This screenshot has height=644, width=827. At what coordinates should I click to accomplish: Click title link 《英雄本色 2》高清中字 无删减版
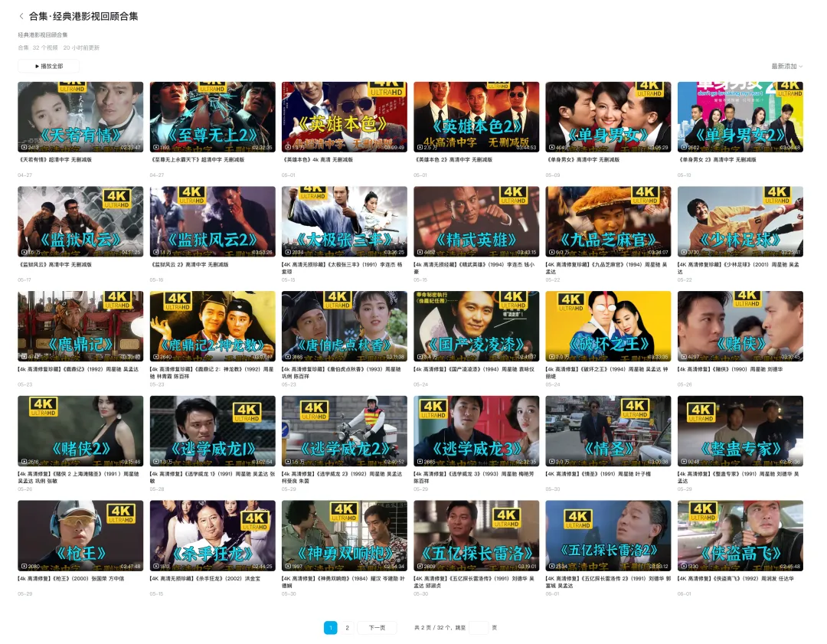pos(453,160)
